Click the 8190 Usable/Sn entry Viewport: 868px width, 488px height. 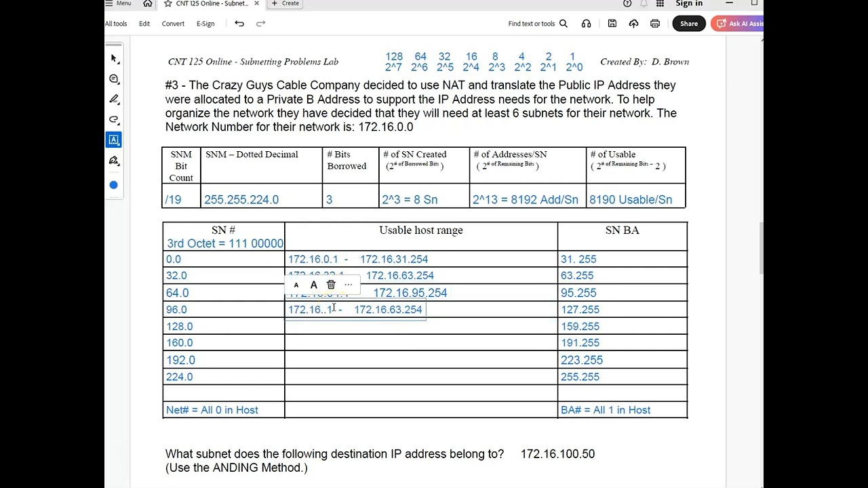tap(631, 200)
